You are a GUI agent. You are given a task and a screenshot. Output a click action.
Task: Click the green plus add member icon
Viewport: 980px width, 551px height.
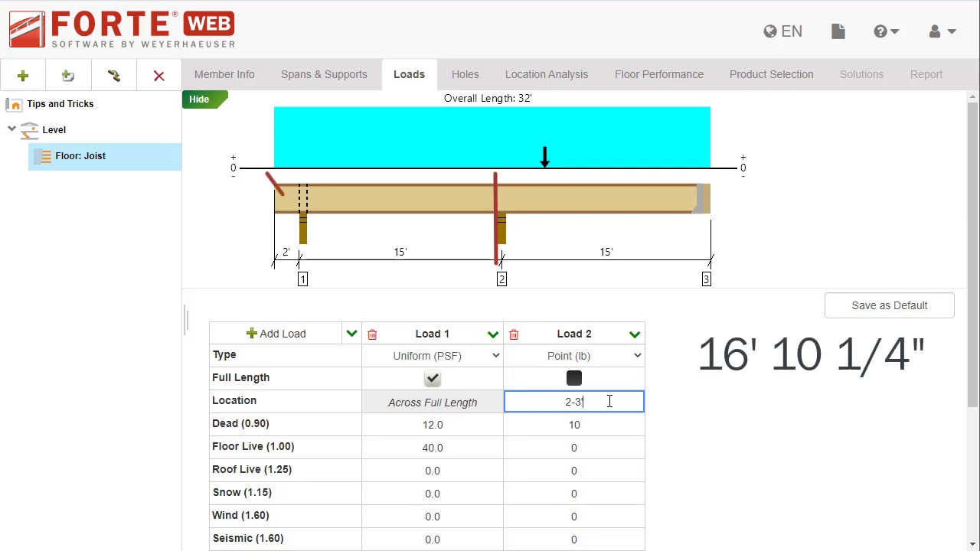point(23,76)
